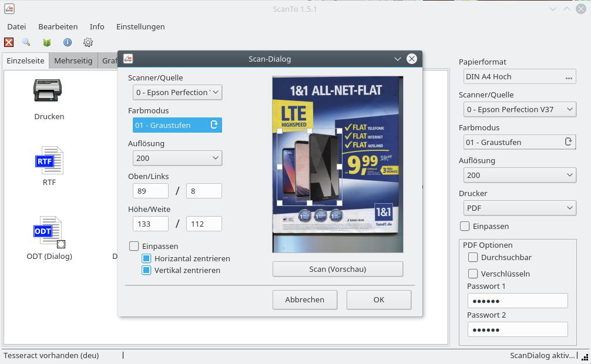Click the ScanTo app icon in title bar
Screen dimensions: 591x364
click(x=9, y=9)
